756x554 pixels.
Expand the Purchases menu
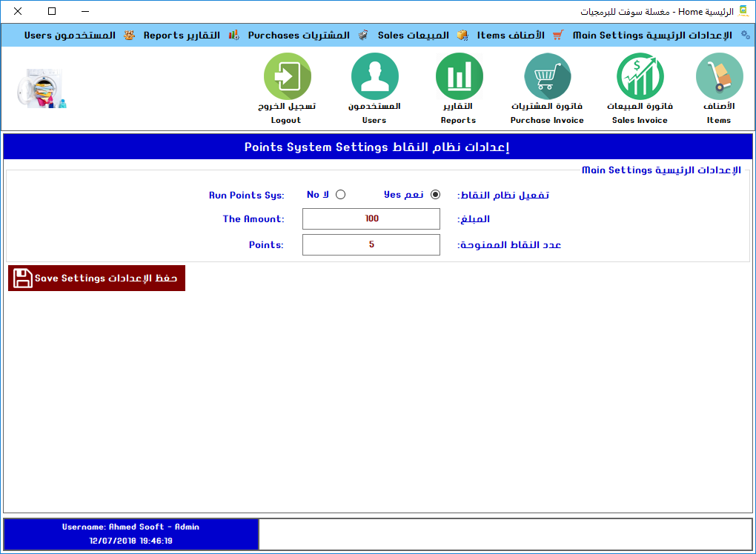point(299,35)
